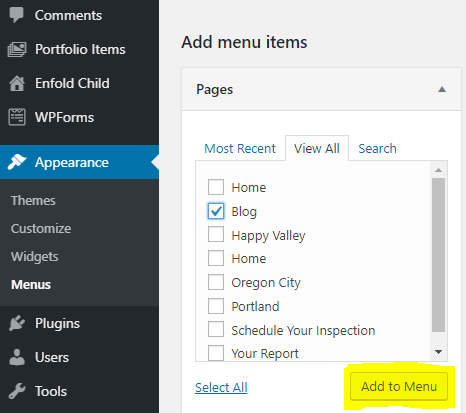Open the Search tab

point(377,148)
